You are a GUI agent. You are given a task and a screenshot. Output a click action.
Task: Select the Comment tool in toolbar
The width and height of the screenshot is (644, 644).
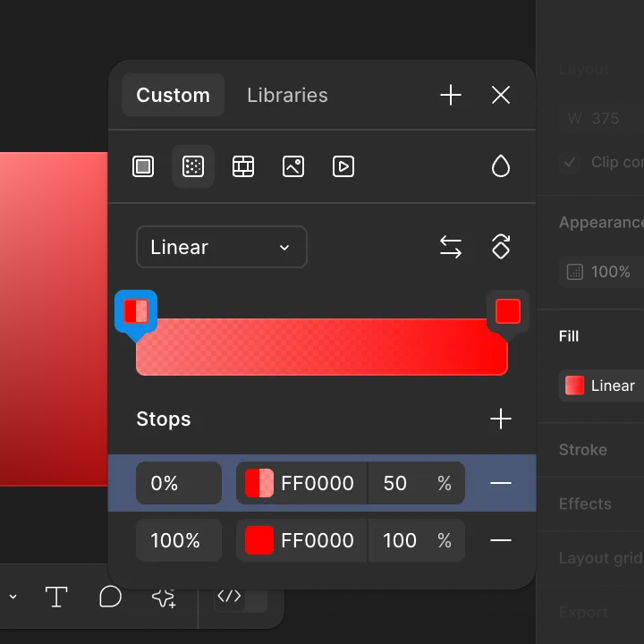click(x=111, y=597)
